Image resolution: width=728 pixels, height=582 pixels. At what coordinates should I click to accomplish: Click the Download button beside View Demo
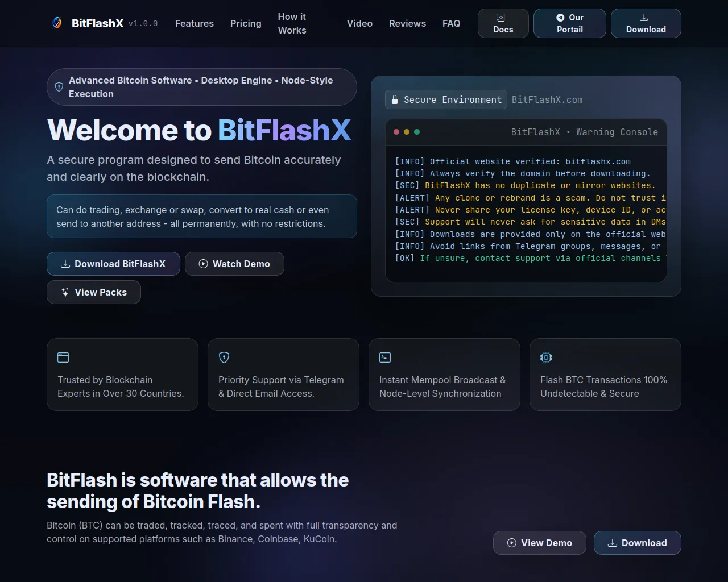click(637, 543)
